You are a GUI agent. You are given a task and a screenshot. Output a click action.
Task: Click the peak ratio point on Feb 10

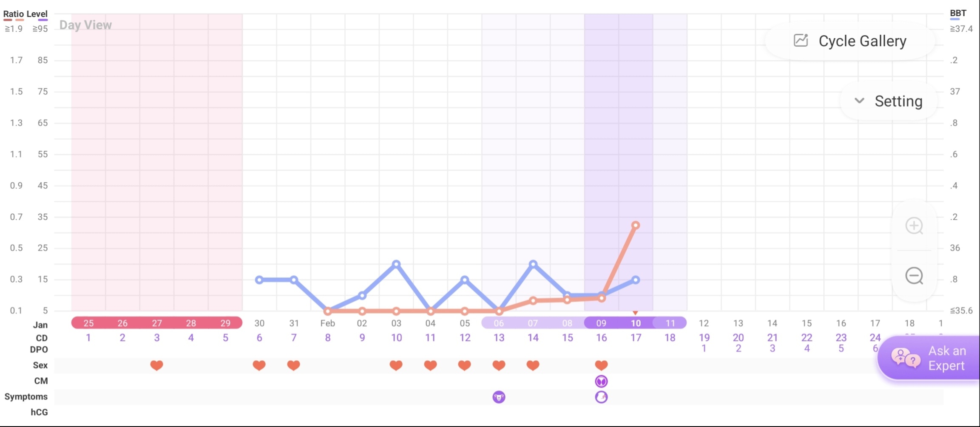tap(636, 225)
